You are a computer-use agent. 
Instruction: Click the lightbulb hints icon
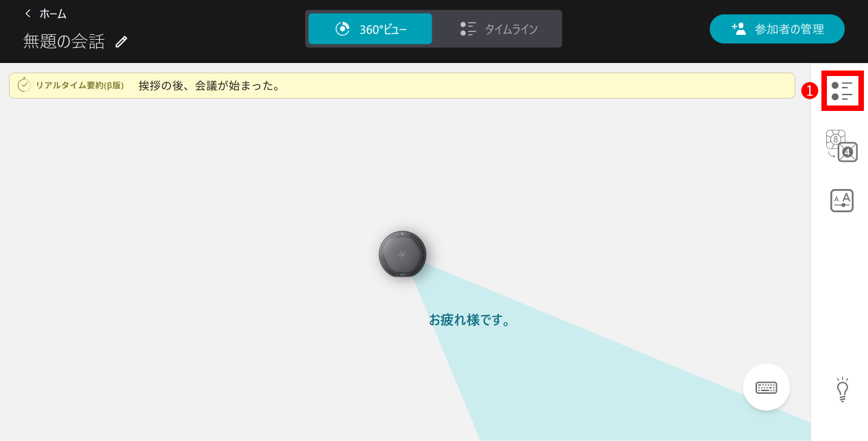click(842, 388)
